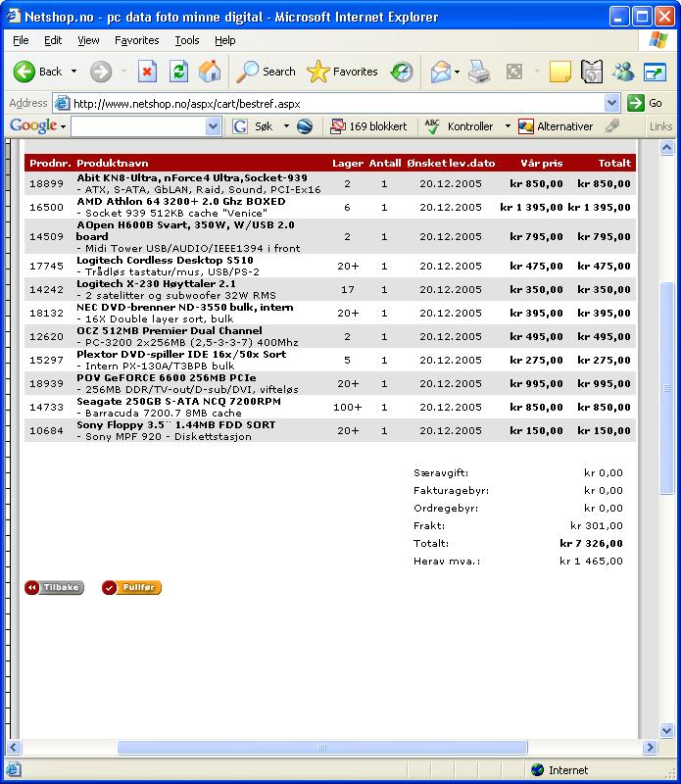The height and width of the screenshot is (784, 681).
Task: Run the Kontroller spell check button
Action: 459,126
